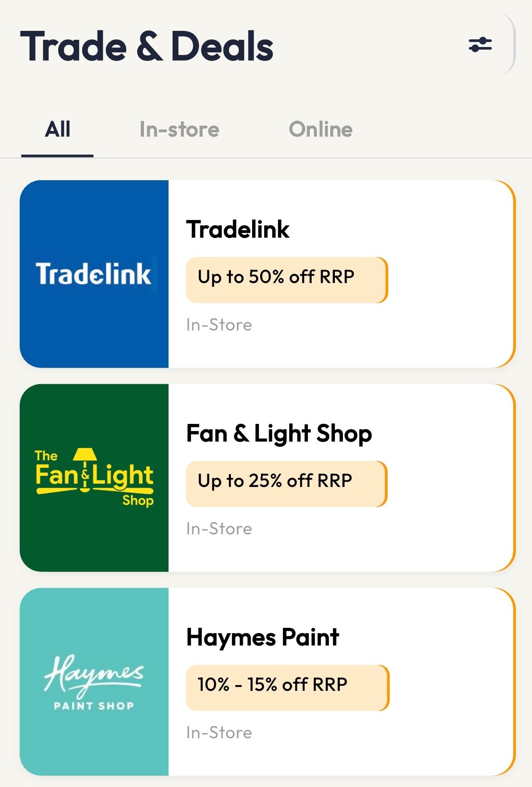Tap the Haymes Paint Shop teal logo
This screenshot has width=532, height=787.
[x=94, y=681]
